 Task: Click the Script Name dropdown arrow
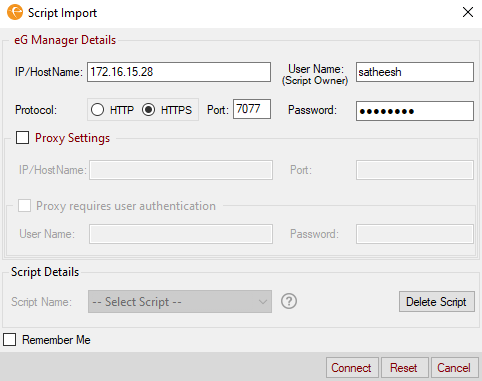tap(263, 302)
